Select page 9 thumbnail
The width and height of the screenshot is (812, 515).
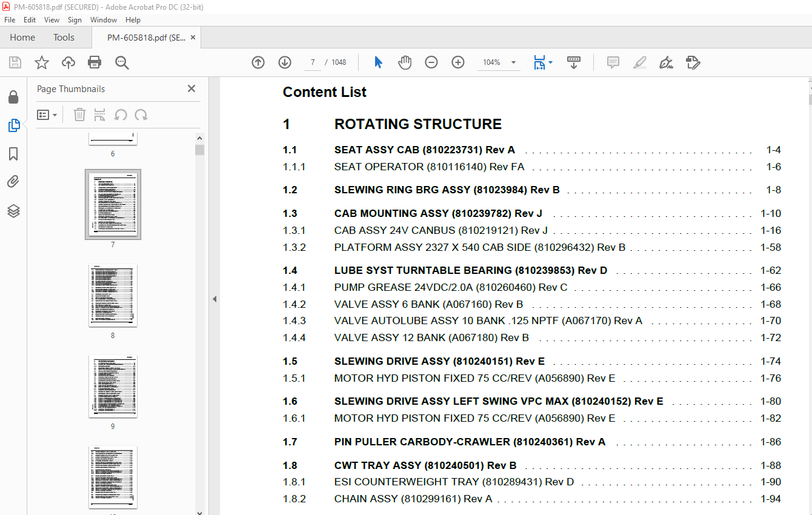click(113, 386)
